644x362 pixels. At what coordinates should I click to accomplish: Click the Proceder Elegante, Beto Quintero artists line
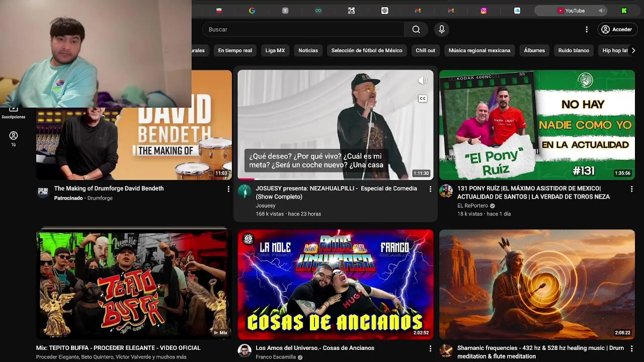coord(111,357)
